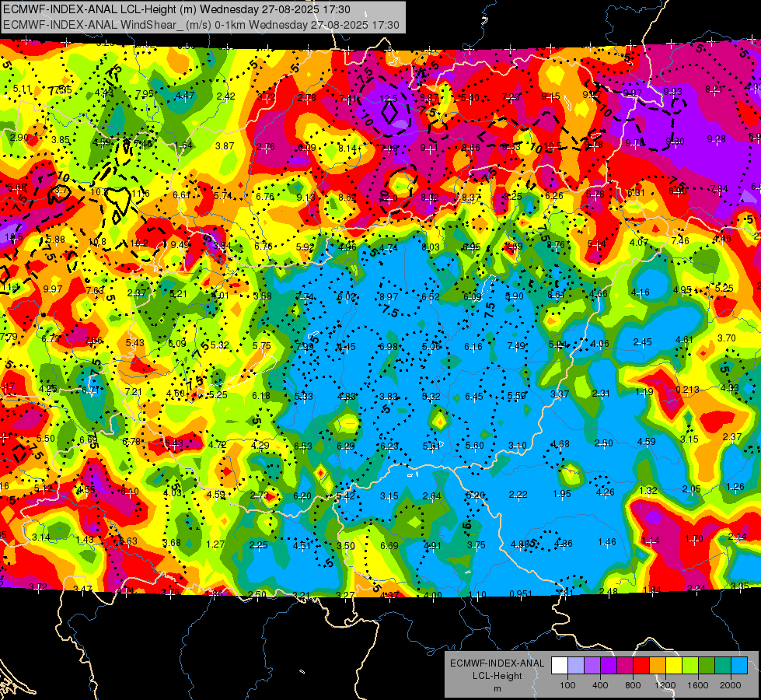Click the light lavender legend swatch
Screen dimensions: 761x700
pos(576,666)
